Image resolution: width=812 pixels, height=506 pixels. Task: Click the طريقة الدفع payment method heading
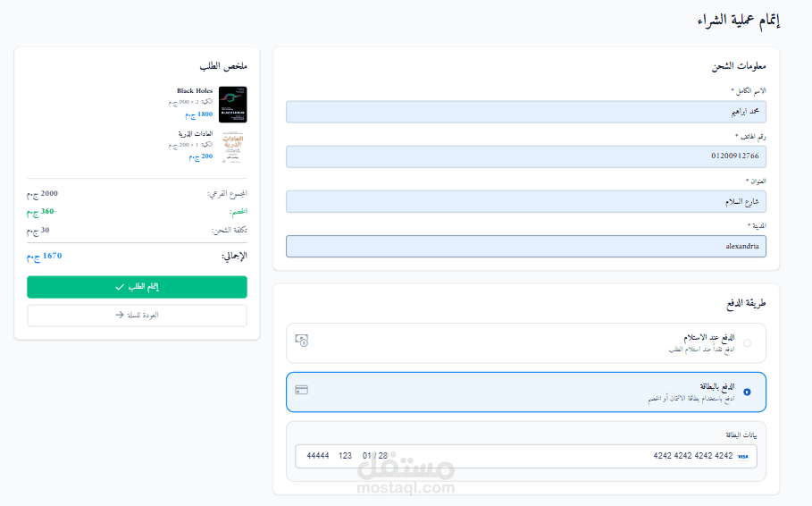coord(746,303)
